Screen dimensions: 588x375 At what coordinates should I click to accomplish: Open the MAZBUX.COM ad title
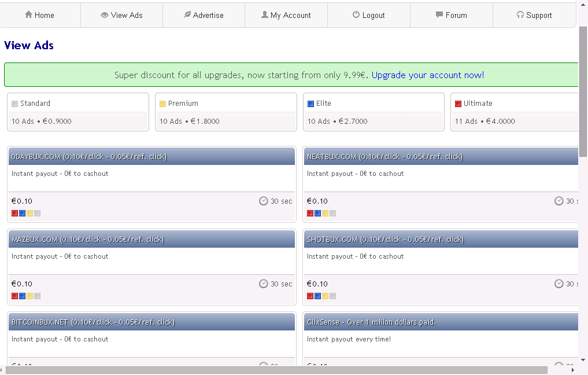pos(88,239)
